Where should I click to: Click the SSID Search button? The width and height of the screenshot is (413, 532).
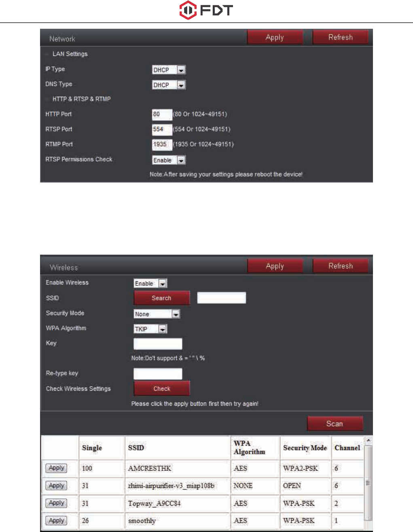coord(162,298)
